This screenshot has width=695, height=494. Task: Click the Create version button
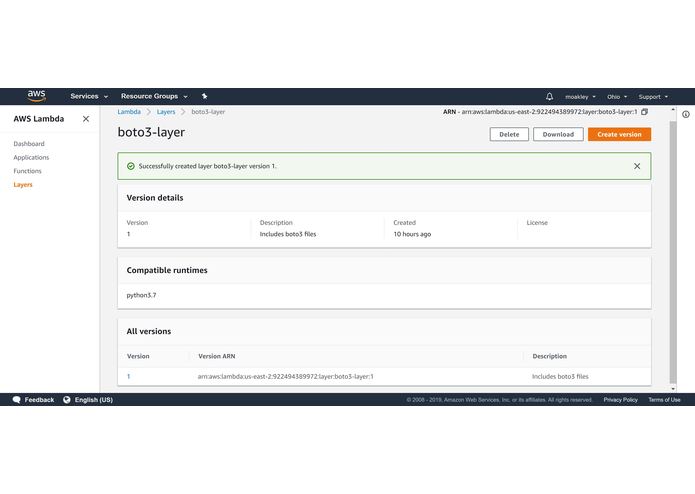point(619,134)
